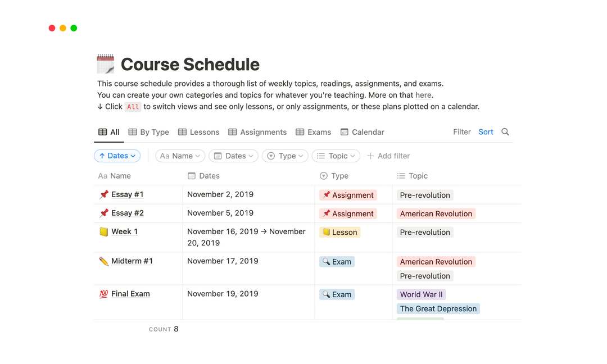Open the blue Dates sort dropdown
Image resolution: width=607 pixels, height=364 pixels.
coord(117,156)
